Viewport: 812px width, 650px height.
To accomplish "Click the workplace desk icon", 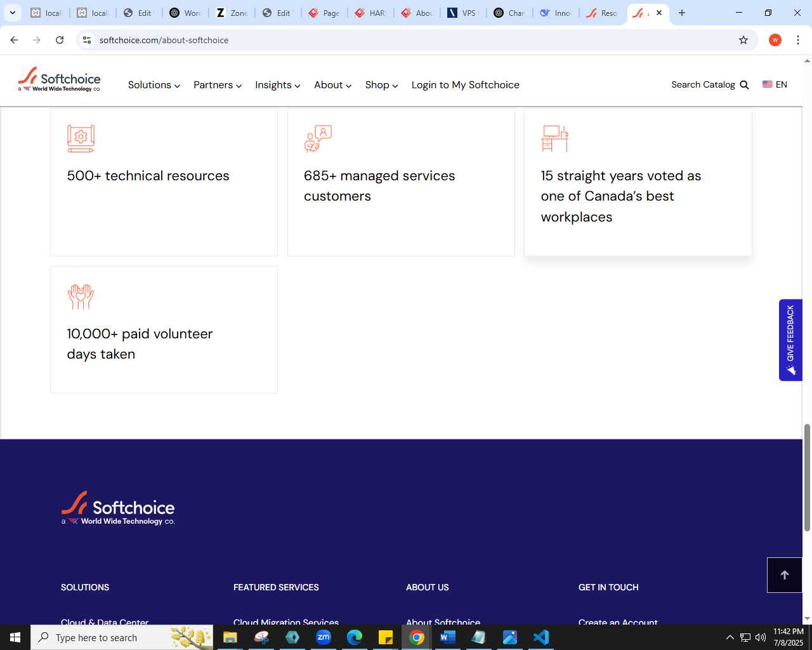I will pos(554,138).
